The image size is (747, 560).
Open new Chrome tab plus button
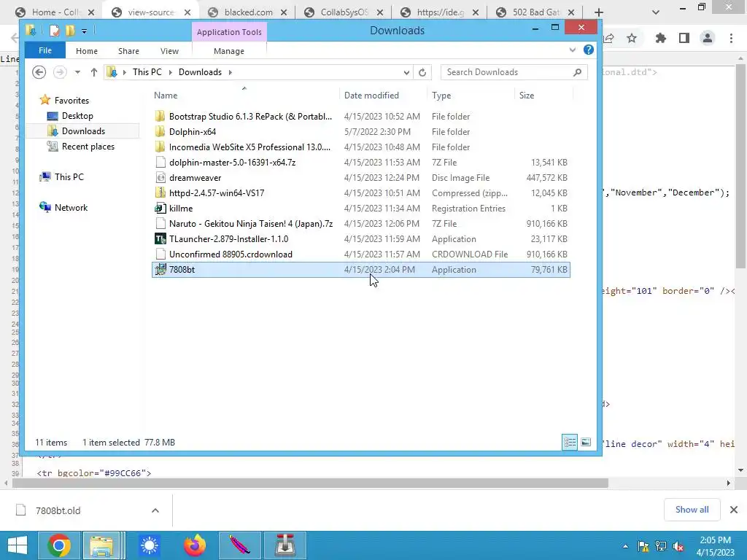(599, 12)
